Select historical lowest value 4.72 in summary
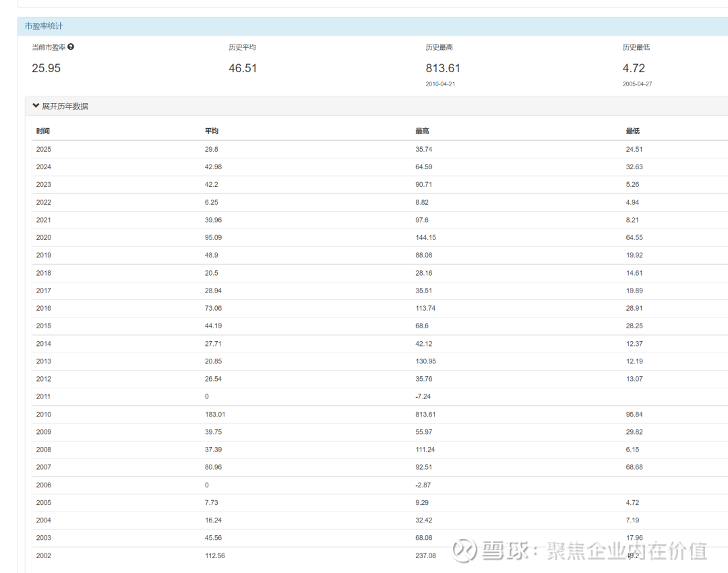This screenshot has height=573, width=728. click(x=634, y=68)
